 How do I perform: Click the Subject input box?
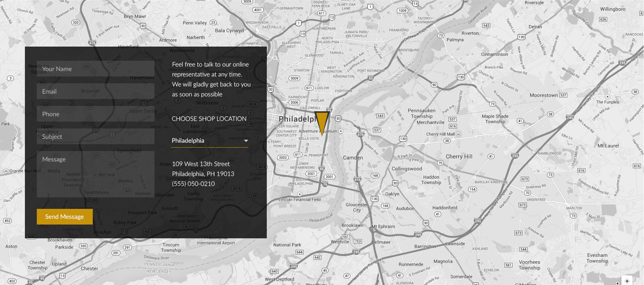click(x=95, y=137)
